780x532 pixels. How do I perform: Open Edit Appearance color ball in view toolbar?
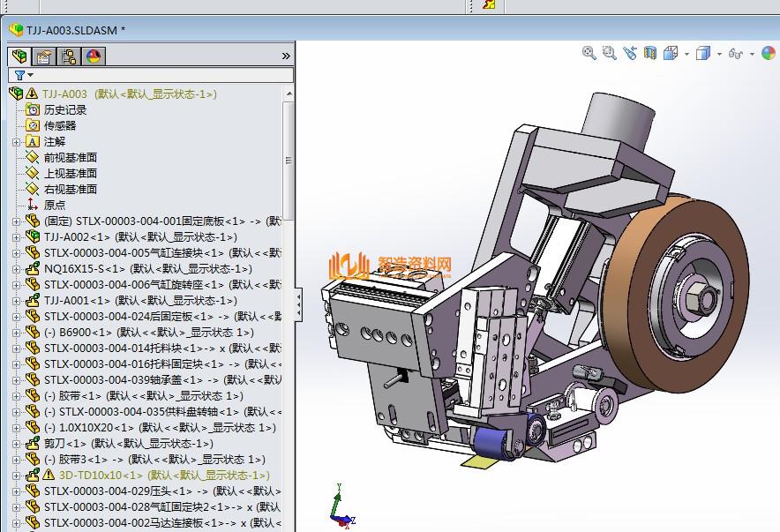[768, 53]
